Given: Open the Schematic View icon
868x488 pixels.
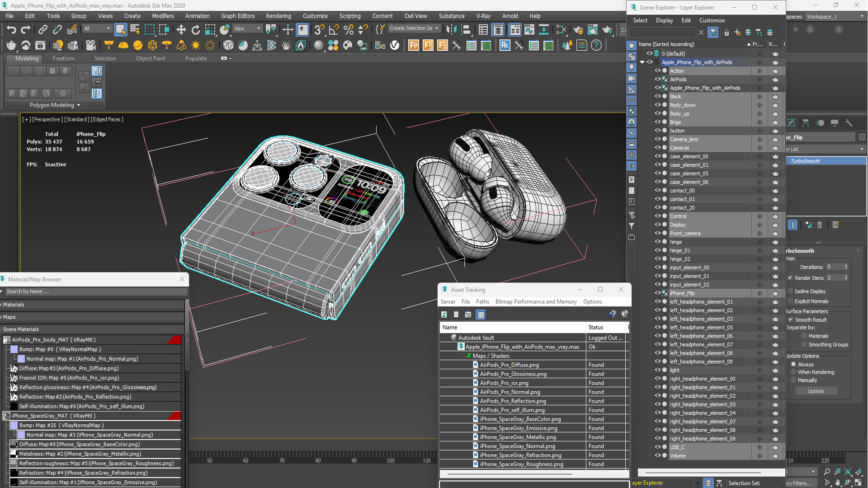Looking at the screenshot, I should pos(543,30).
